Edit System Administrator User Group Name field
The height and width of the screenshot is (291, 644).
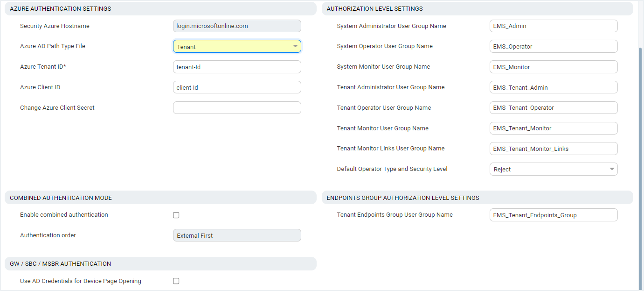[554, 26]
